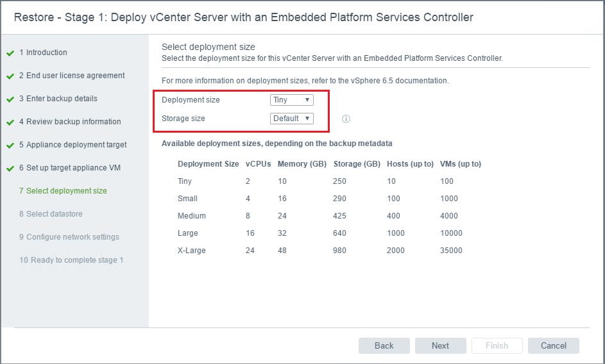The image size is (605, 364).
Task: Click the checkmark next to Review backup information
Action: (10, 122)
